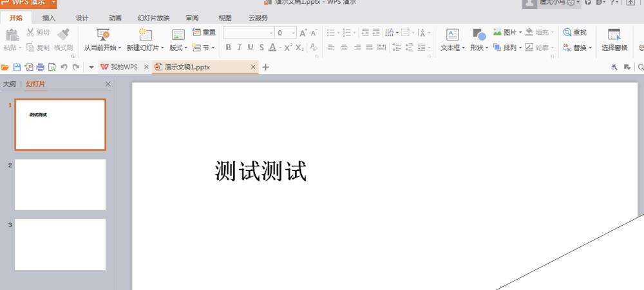644x290 pixels.
Task: Open the 视图 ribbon tab
Action: coord(225,17)
